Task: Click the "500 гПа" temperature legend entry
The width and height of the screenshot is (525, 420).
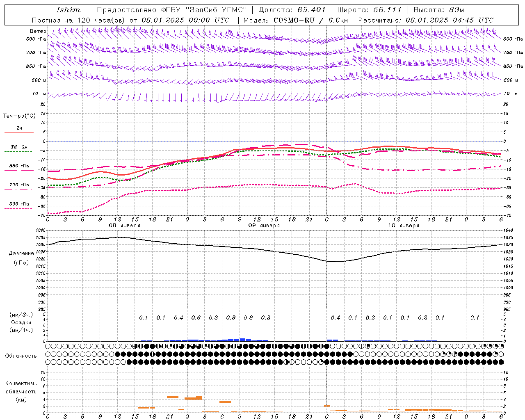Action: [x=19, y=204]
